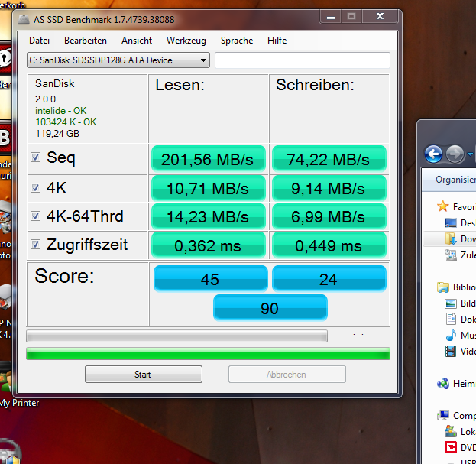Viewport: 476px width, 464px height.
Task: Click the 4K-64Thrd read result 14,23 MB/s
Action: [209, 216]
